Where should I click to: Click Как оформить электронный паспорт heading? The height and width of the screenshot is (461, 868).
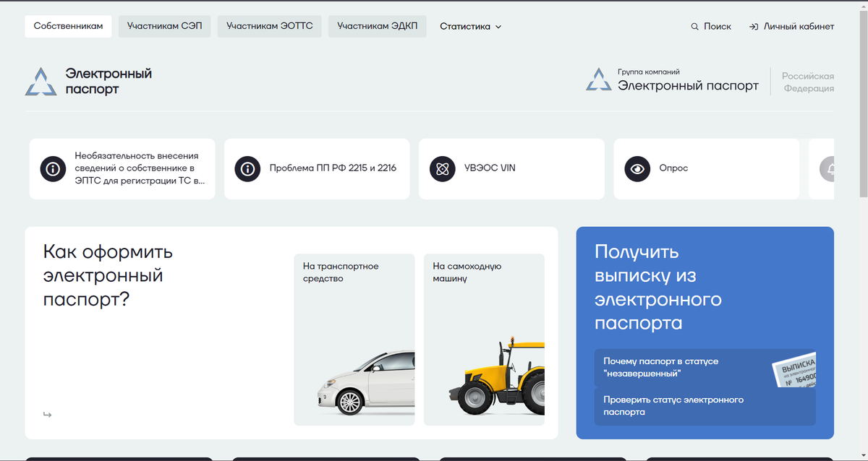click(x=109, y=275)
